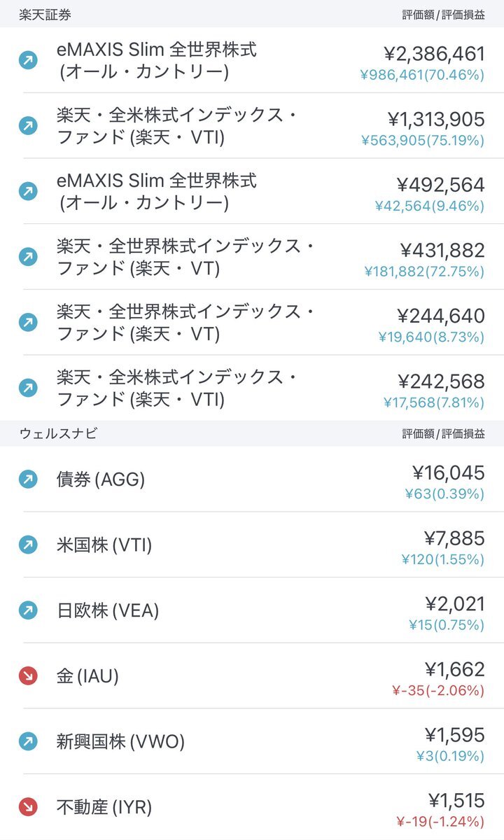Tap the blue arrow icon beside 日欧株 (VEA)

(28, 610)
